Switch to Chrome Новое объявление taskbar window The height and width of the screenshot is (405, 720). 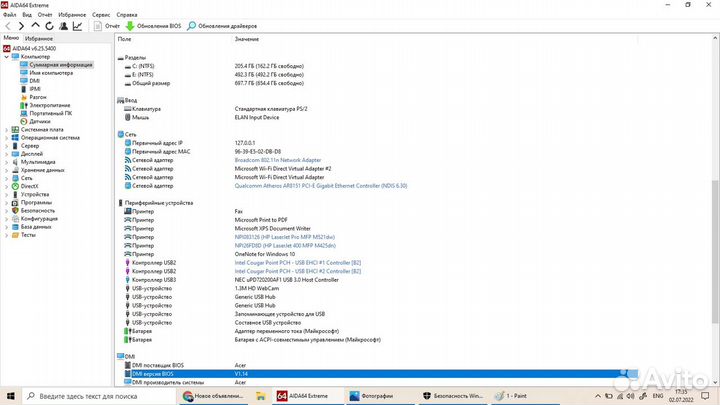click(213, 396)
